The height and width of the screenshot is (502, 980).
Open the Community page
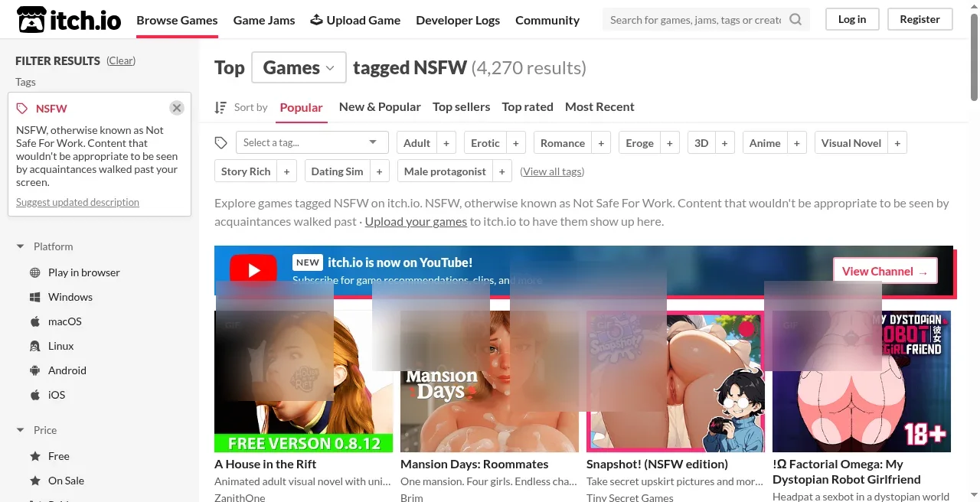coord(547,20)
